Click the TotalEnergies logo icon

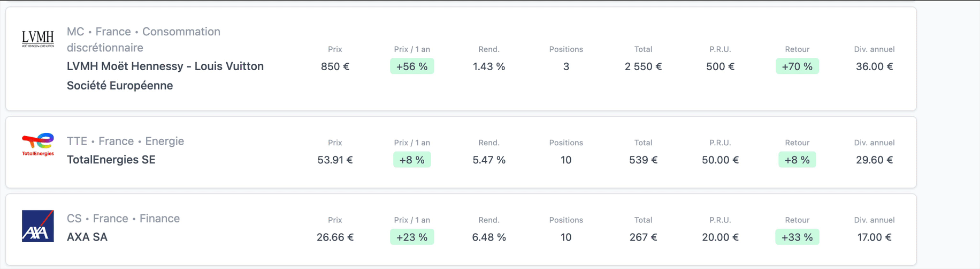click(37, 144)
